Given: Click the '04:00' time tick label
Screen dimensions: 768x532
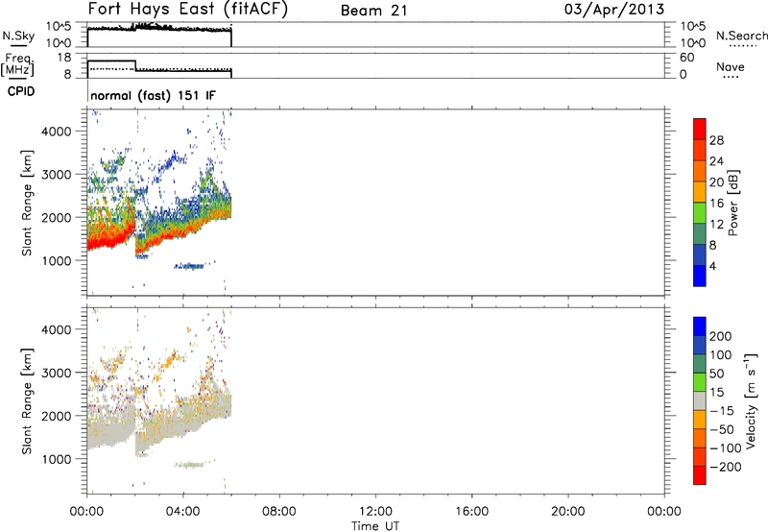Looking at the screenshot, I should pos(183,512).
